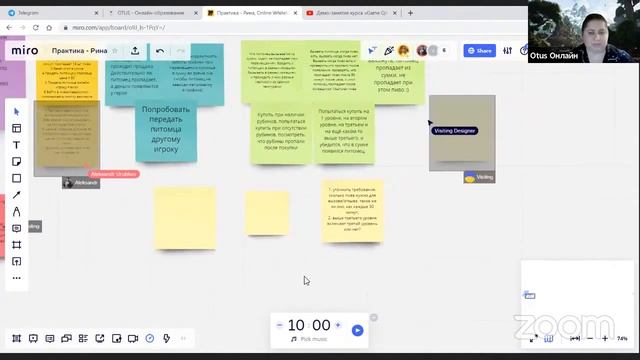Open board title Практика - Рина
Image resolution: width=640 pixels, height=360 pixels.
click(x=80, y=51)
